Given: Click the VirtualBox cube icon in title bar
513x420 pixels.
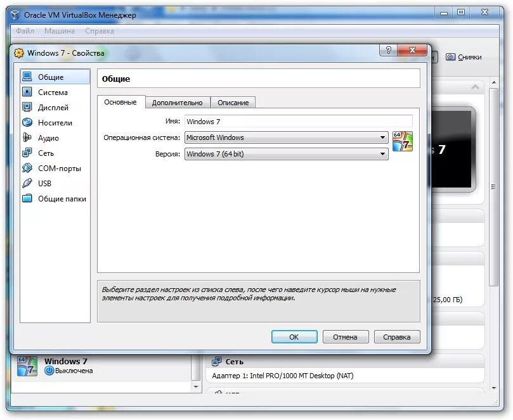Looking at the screenshot, I should [x=15, y=15].
